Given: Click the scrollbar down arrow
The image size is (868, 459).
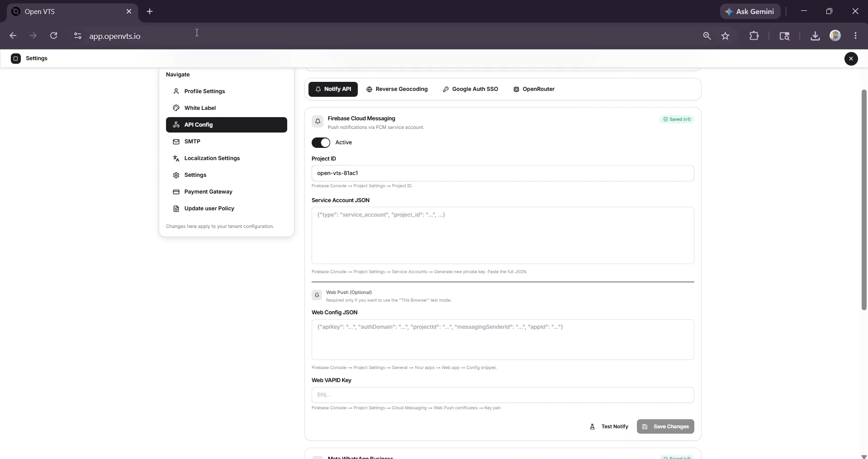Looking at the screenshot, I should pyautogui.click(x=864, y=456).
